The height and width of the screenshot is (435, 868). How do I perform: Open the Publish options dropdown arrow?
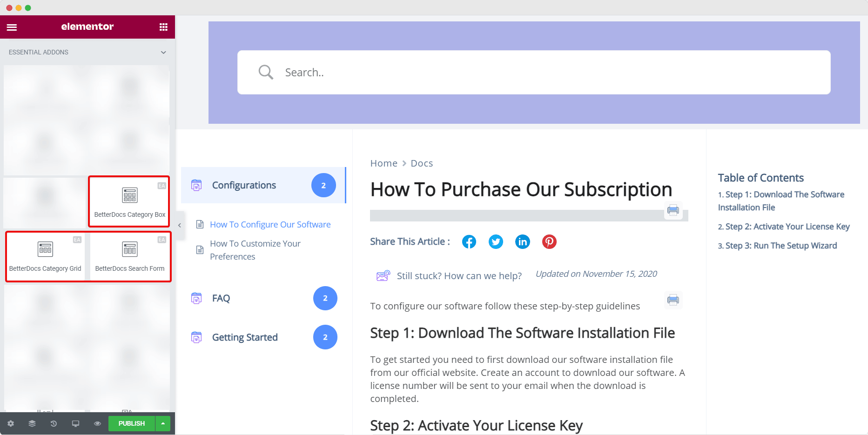pyautogui.click(x=162, y=423)
